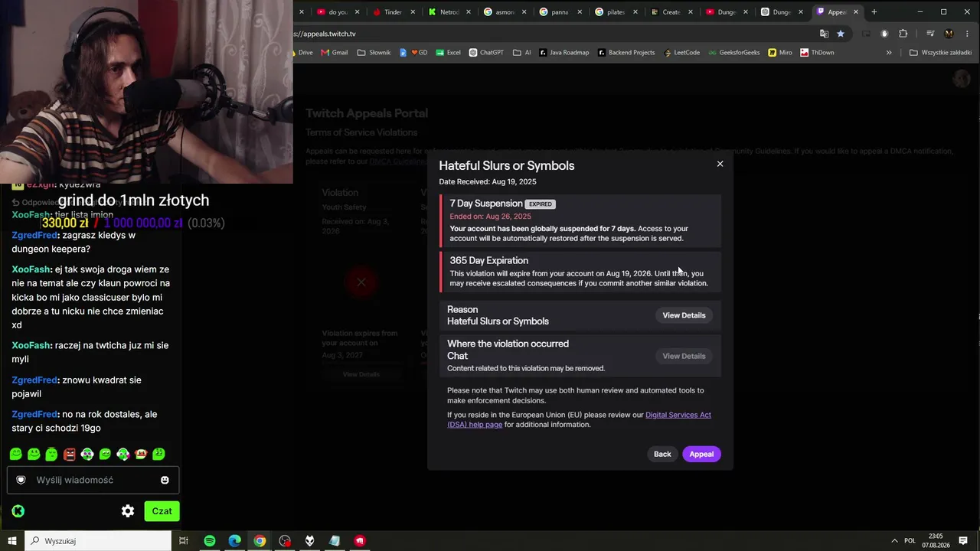Open the media controls icon in Chrome toolbar
Image resolution: width=980 pixels, height=551 pixels.
(930, 34)
